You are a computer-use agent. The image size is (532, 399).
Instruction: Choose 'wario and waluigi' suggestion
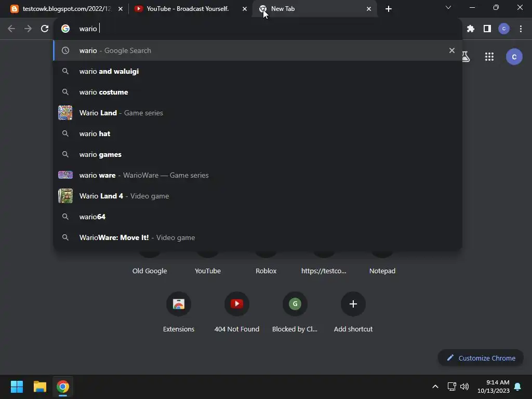coord(258,71)
